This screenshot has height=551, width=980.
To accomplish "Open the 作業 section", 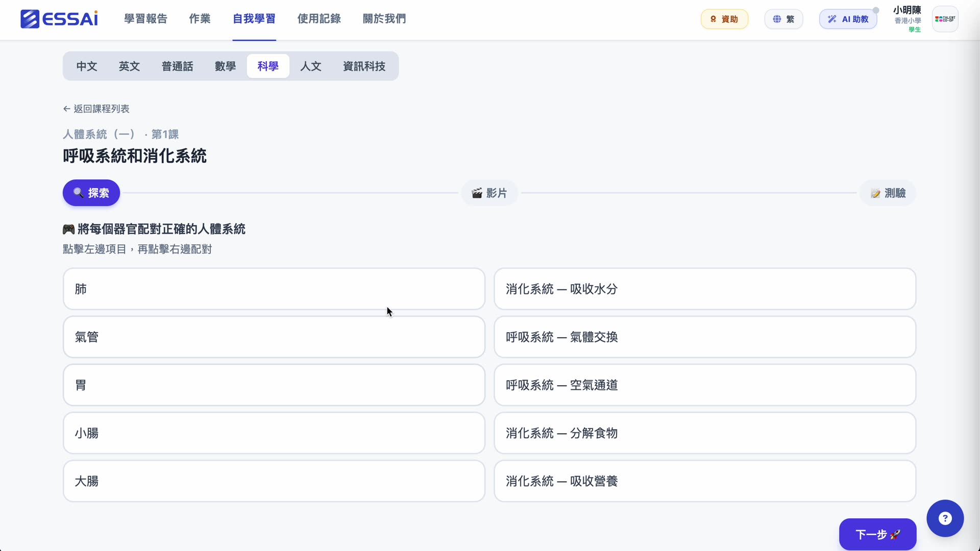I will 200,19.
